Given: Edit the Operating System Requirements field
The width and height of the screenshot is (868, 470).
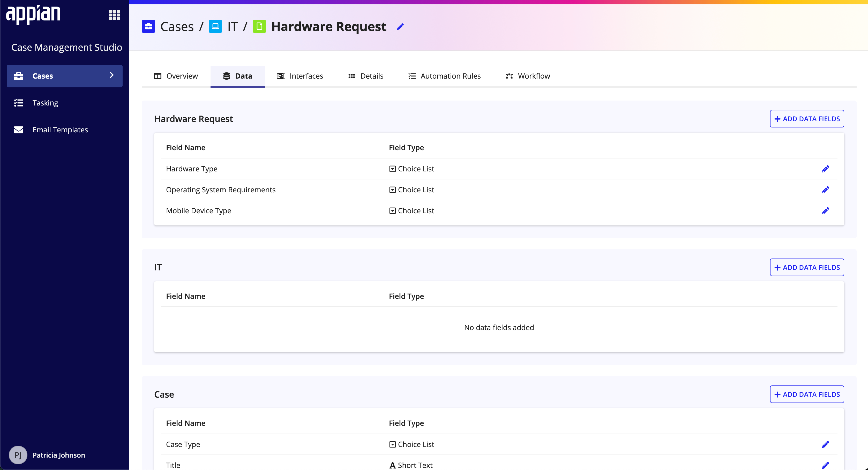Looking at the screenshot, I should click(x=825, y=190).
